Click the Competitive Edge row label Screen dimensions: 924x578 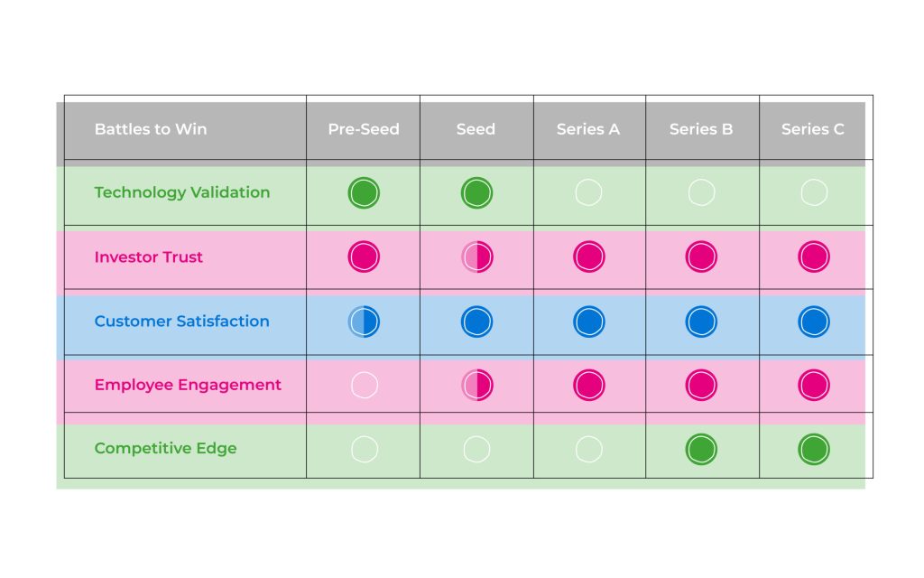pos(166,449)
